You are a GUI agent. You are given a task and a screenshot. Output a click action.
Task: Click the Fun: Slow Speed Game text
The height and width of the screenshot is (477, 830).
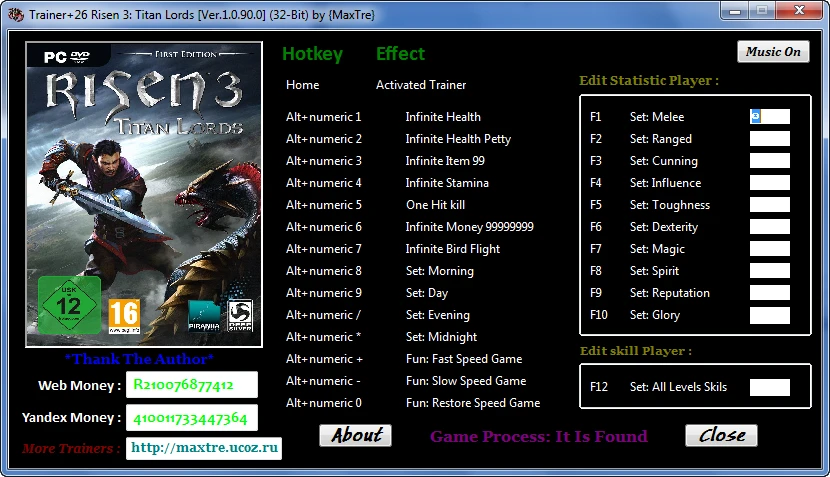[466, 381]
